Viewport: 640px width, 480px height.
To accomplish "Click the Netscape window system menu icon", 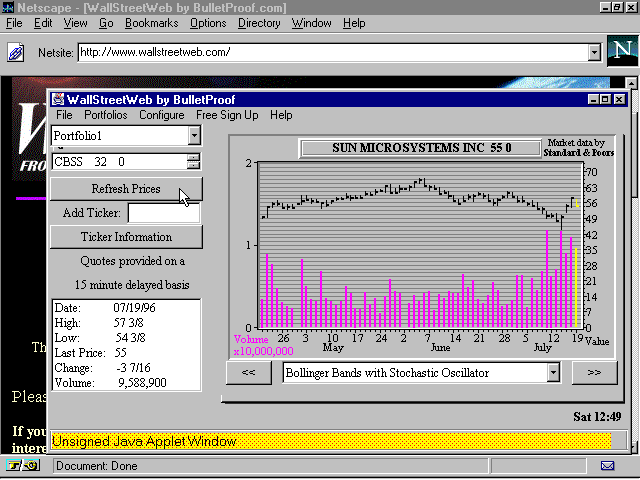I will click(8, 7).
